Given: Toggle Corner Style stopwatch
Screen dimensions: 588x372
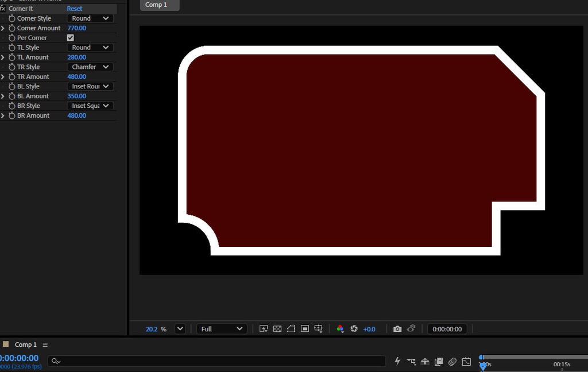Looking at the screenshot, I should point(12,18).
